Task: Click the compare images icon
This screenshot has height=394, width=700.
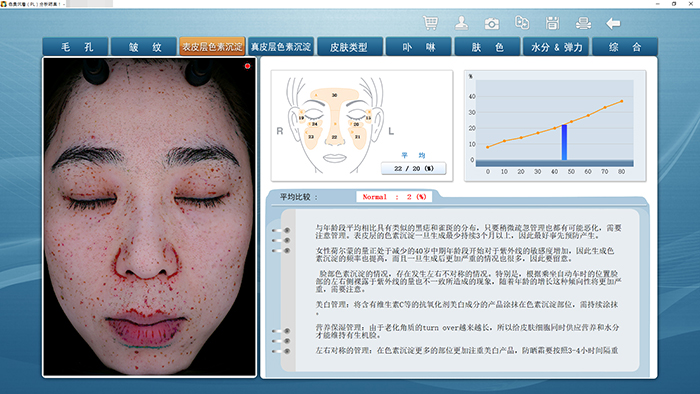Action: pyautogui.click(x=522, y=23)
